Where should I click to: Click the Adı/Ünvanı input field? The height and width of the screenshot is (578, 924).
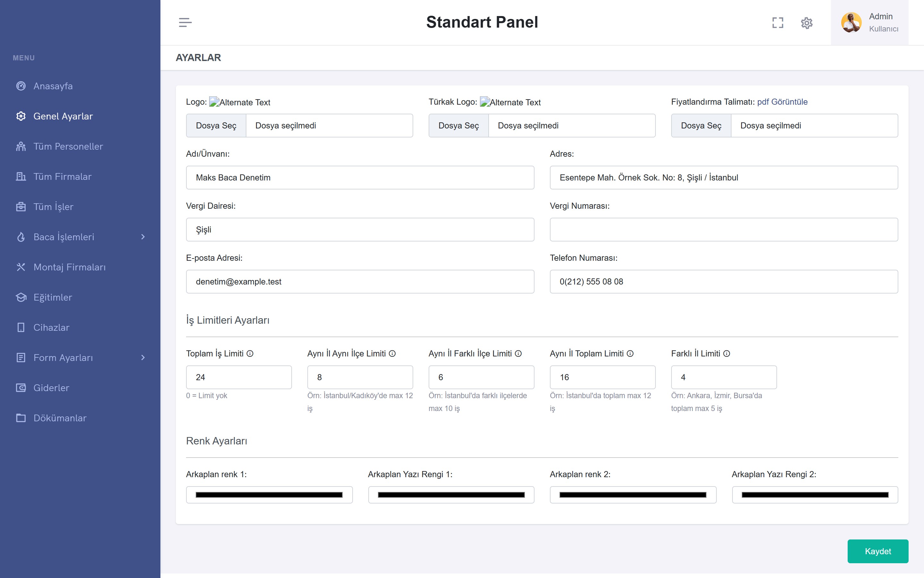click(x=360, y=177)
